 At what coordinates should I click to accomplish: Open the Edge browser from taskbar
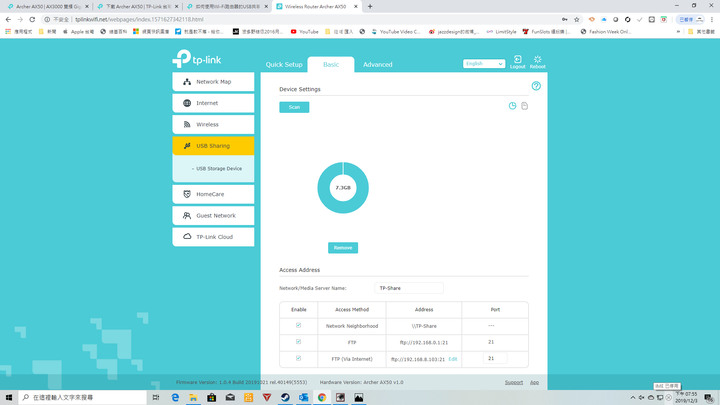click(x=175, y=397)
